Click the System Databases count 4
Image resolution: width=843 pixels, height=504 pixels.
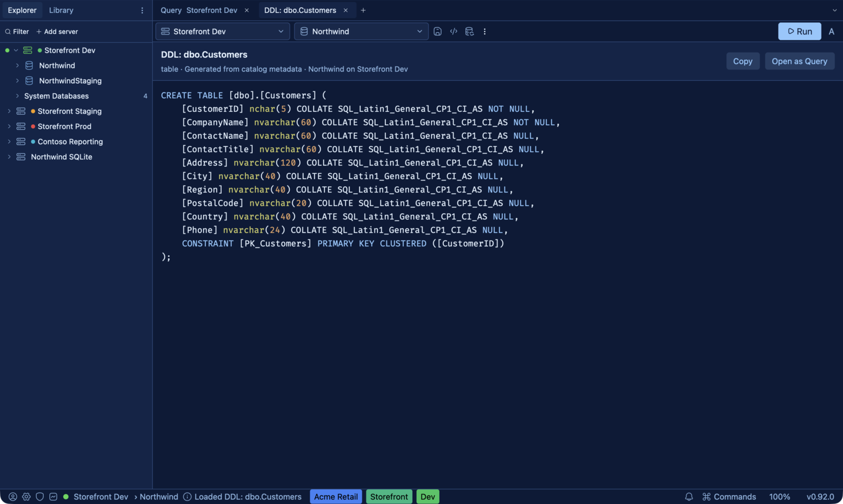coord(145,96)
